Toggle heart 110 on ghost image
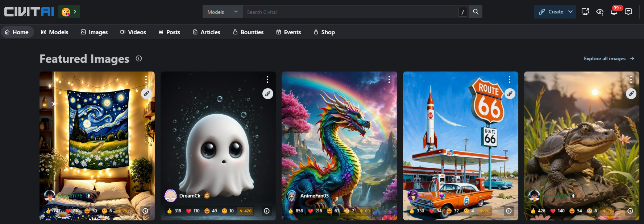The image size is (644, 224). pos(193,211)
